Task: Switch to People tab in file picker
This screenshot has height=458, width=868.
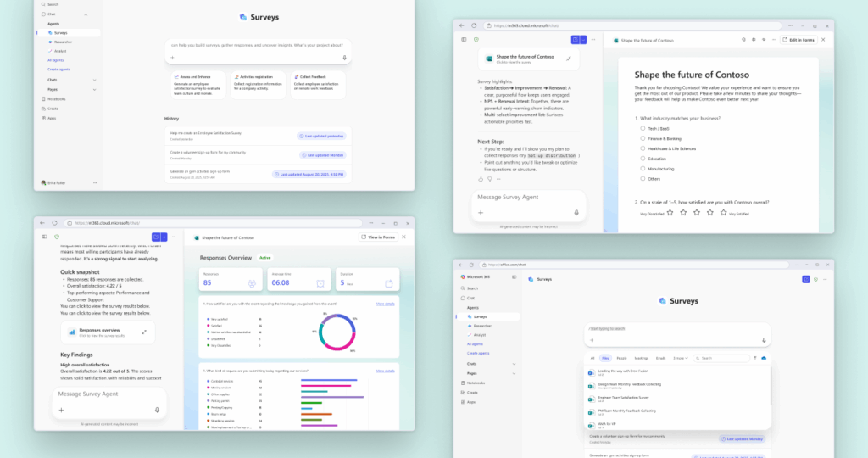Action: pyautogui.click(x=621, y=358)
